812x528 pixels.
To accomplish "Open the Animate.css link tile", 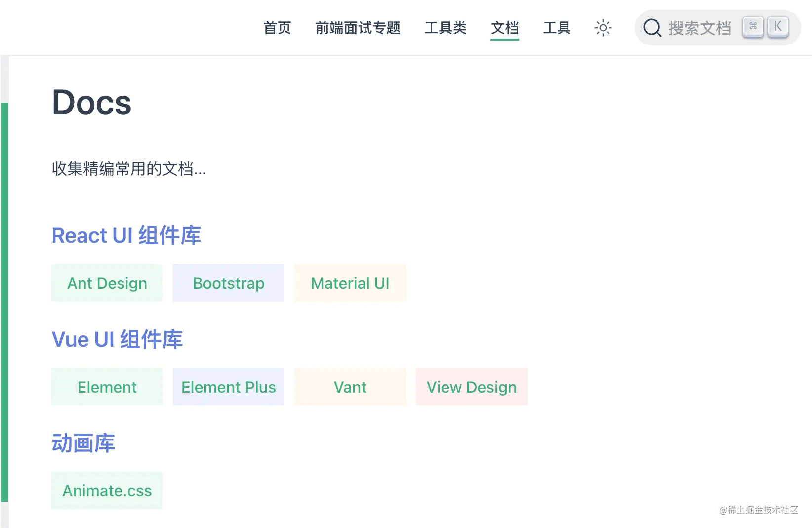I will [x=107, y=490].
